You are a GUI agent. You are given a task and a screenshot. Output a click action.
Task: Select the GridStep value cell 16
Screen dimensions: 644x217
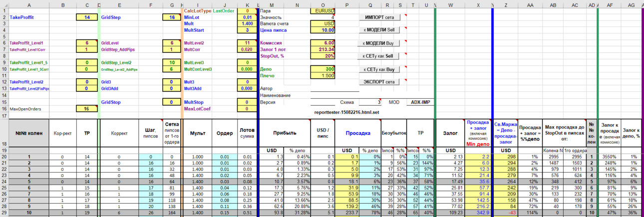[172, 17]
